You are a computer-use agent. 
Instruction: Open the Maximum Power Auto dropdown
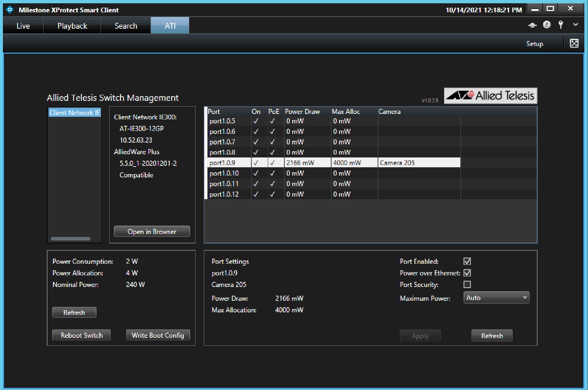[x=496, y=297]
